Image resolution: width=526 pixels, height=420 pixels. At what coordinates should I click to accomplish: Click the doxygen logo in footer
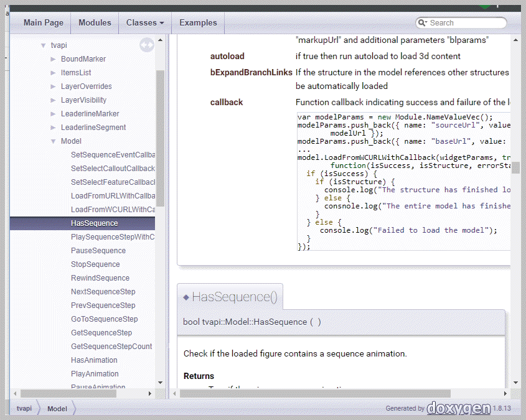pos(458,408)
